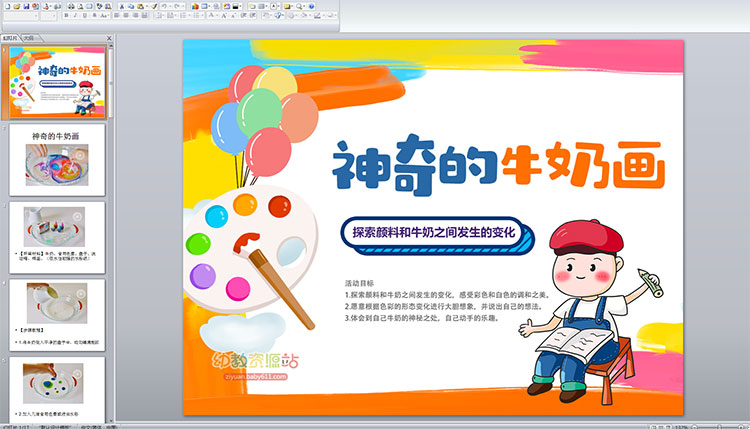
Task: Switch to the Outline tab in the side pane
Action: pyautogui.click(x=30, y=37)
